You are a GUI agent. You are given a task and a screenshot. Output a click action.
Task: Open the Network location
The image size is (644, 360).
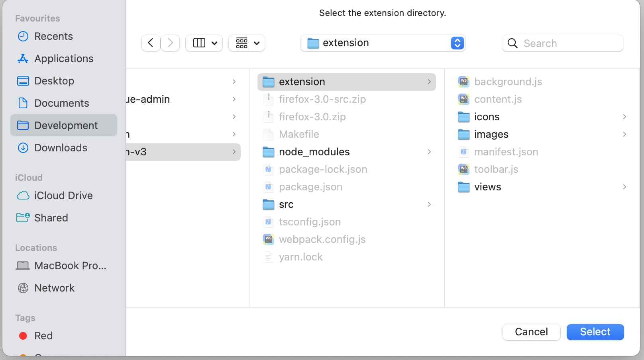point(54,288)
